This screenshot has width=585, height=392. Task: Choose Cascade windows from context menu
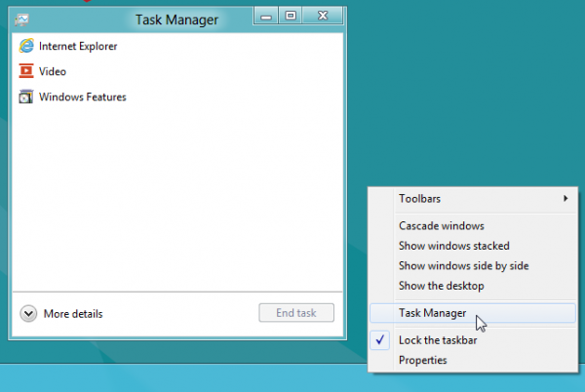473,225
